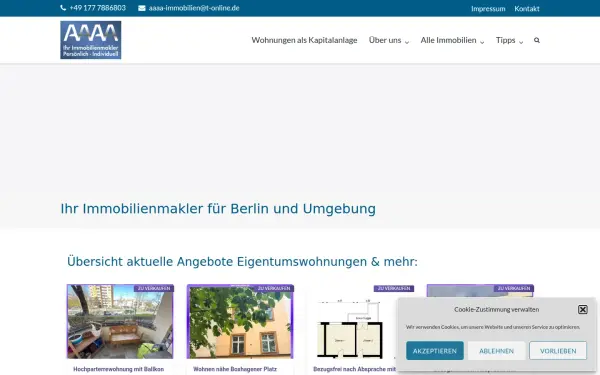Call phone number +49 177 7886803
The height and width of the screenshot is (375, 600).
98,8
